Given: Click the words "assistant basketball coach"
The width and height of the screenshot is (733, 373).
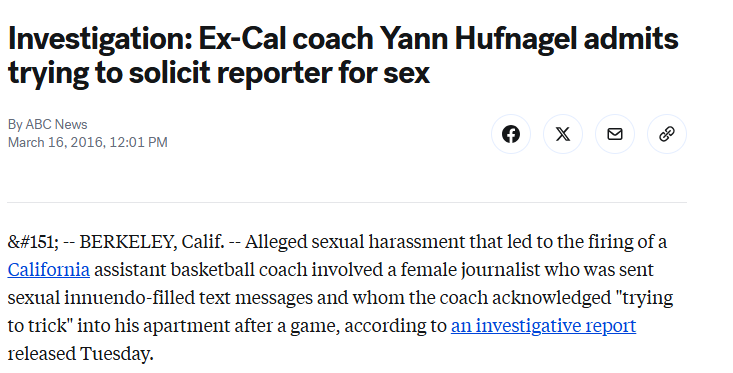Looking at the screenshot, I should pos(201,270).
